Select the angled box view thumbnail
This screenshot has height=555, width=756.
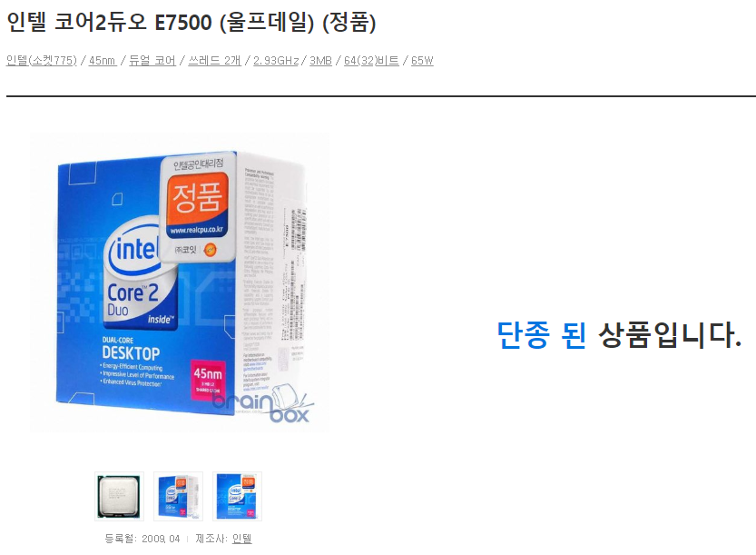click(179, 497)
